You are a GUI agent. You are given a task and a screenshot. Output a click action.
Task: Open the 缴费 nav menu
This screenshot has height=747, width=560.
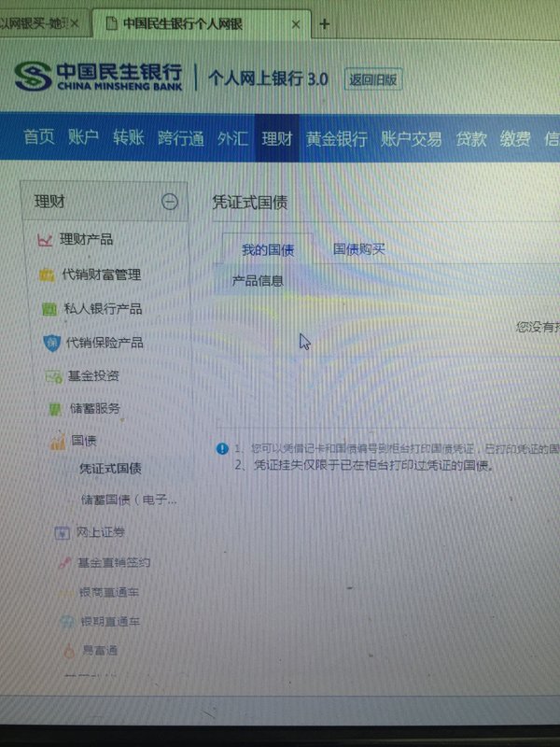point(515,139)
